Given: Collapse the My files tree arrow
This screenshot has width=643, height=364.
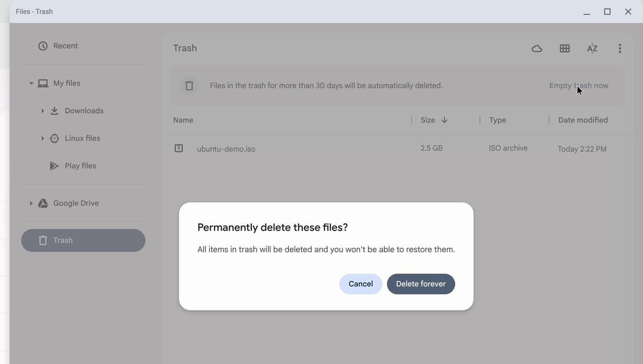Looking at the screenshot, I should [31, 83].
